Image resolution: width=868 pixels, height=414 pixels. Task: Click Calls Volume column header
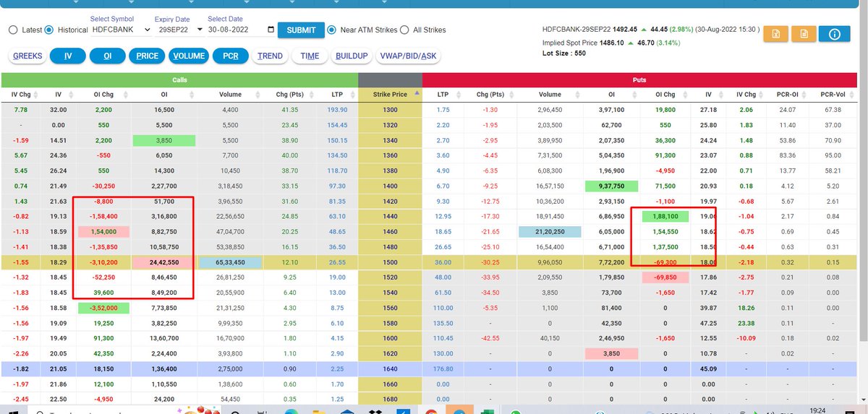(231, 94)
